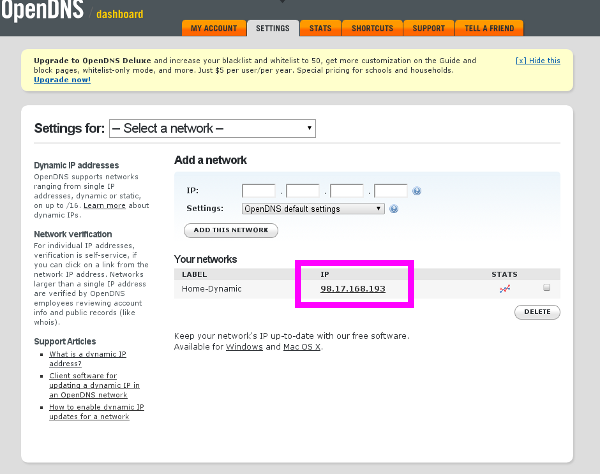This screenshot has width=600, height=474.
Task: Click the IP column header
Action: pos(325,274)
